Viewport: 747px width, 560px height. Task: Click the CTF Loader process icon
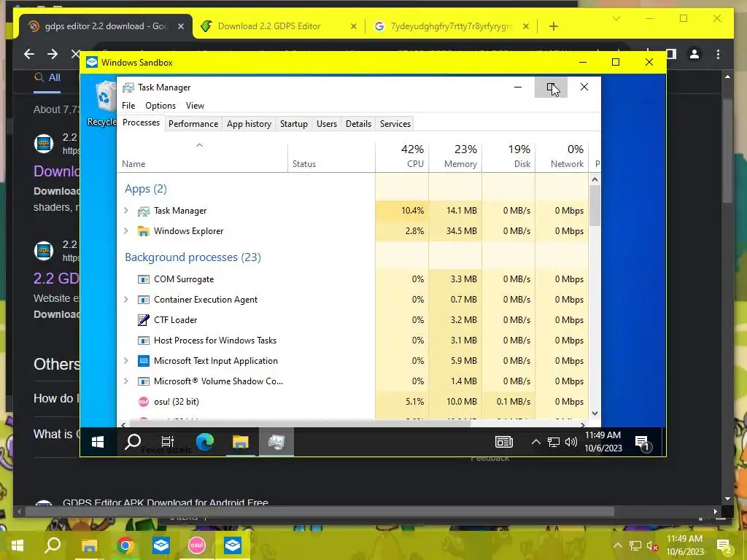pyautogui.click(x=144, y=320)
